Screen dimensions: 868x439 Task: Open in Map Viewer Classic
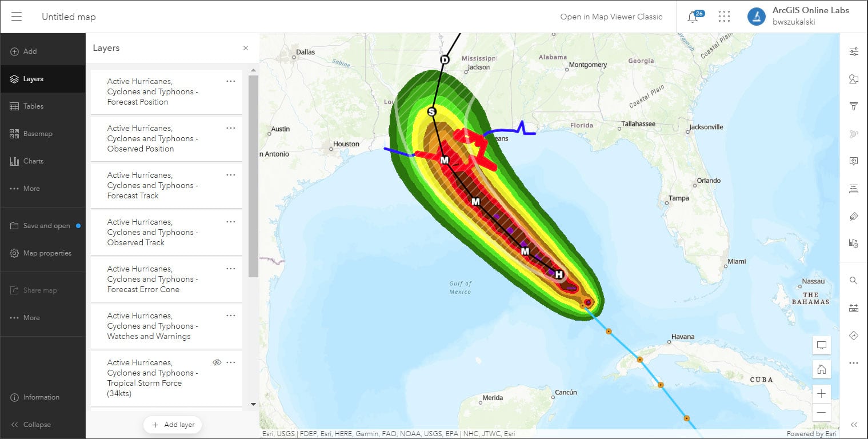(611, 17)
